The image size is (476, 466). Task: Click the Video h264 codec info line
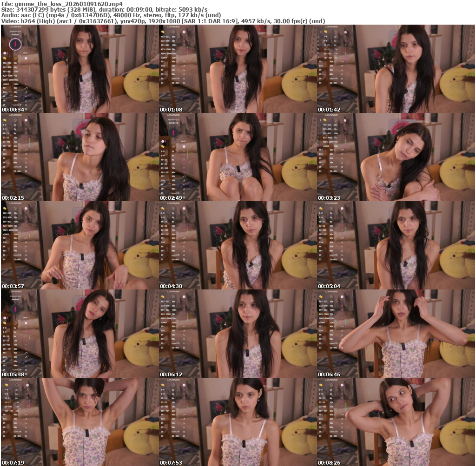click(163, 21)
